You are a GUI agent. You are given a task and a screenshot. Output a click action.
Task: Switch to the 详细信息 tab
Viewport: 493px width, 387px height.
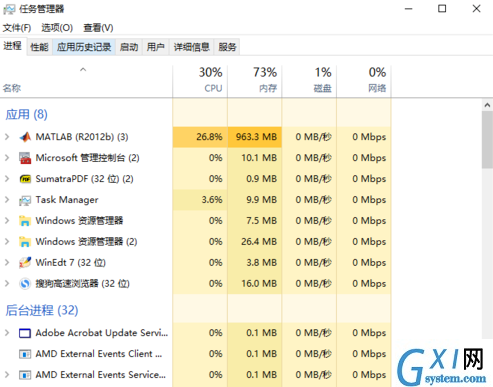pyautogui.click(x=192, y=47)
